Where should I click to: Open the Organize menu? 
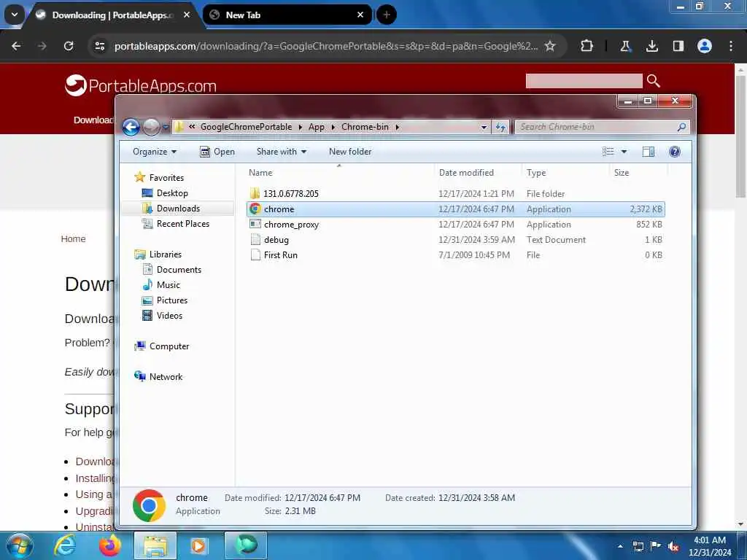click(155, 152)
